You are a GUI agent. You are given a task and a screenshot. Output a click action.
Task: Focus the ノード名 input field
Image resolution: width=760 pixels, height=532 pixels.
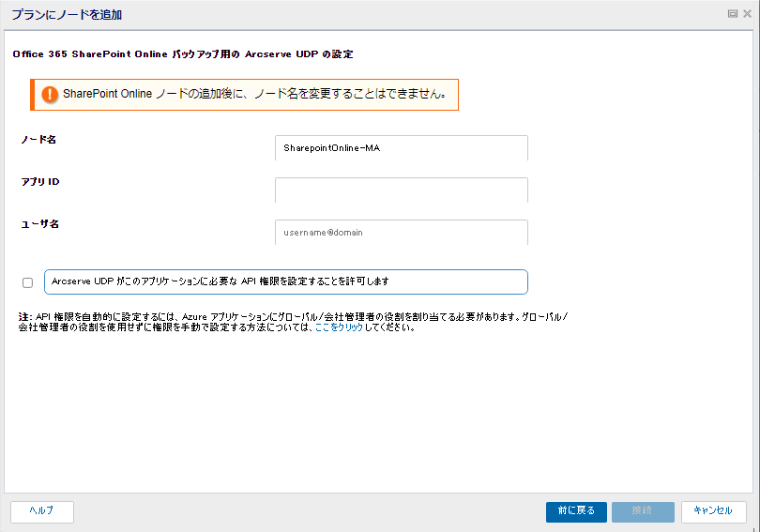(402, 148)
